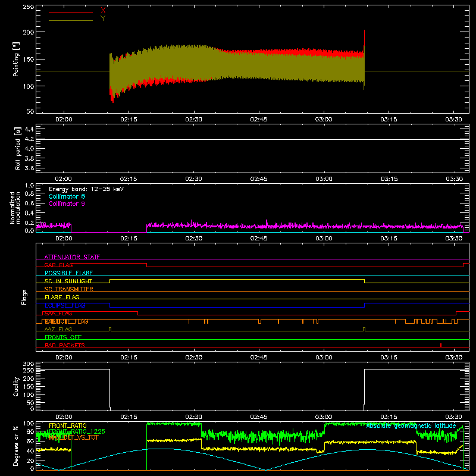This screenshot has width=476, height=476.
Task: Click the 03:00 time label under Flags plot
Action: click(324, 358)
